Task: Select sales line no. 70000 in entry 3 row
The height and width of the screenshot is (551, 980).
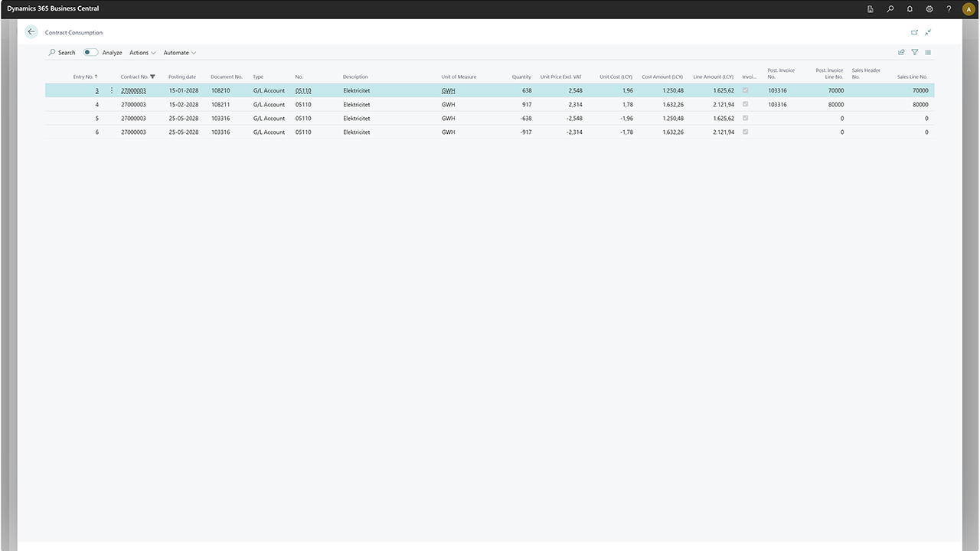Action: (x=920, y=90)
